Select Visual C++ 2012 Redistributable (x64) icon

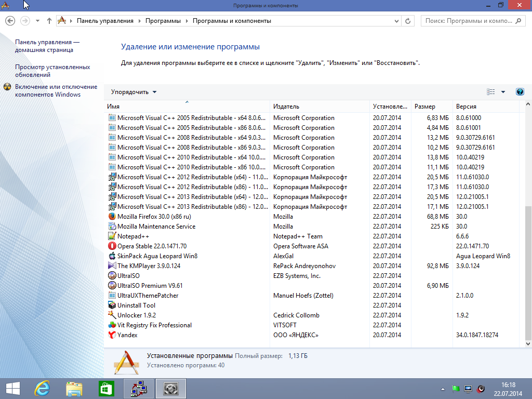[x=112, y=177]
